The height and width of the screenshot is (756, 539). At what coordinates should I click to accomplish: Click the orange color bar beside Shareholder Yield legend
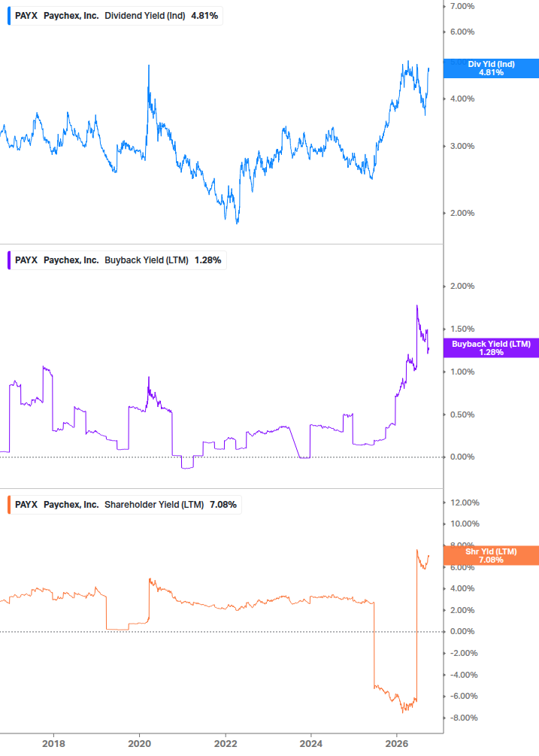(9, 505)
